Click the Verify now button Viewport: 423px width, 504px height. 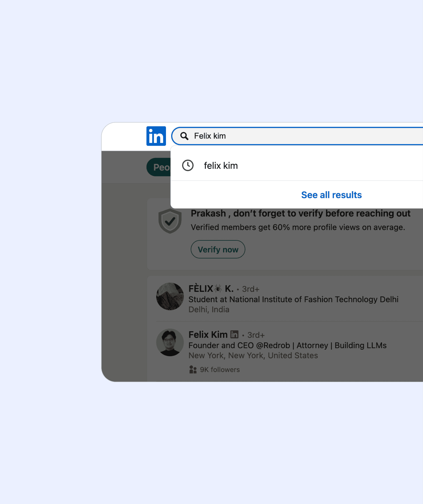coord(218,249)
